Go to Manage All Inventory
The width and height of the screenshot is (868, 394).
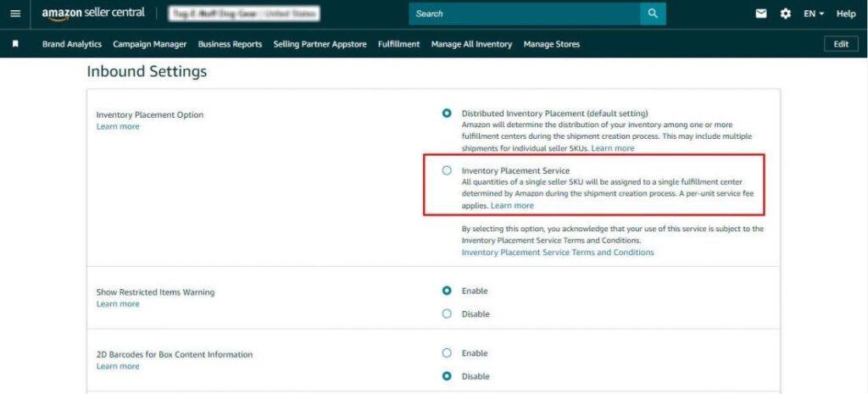[471, 44]
